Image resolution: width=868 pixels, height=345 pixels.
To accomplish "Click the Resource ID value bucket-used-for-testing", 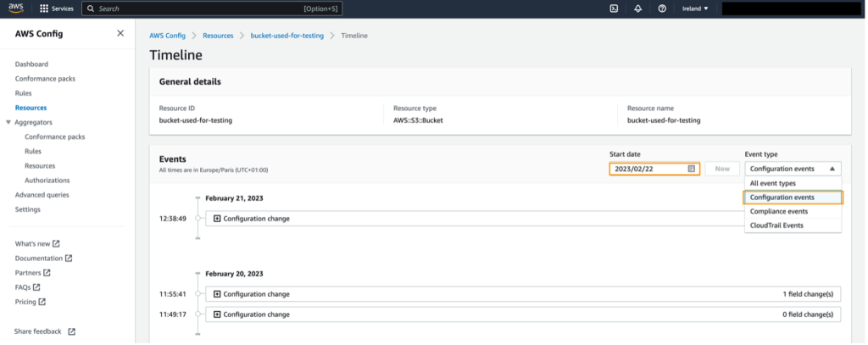I will click(196, 120).
